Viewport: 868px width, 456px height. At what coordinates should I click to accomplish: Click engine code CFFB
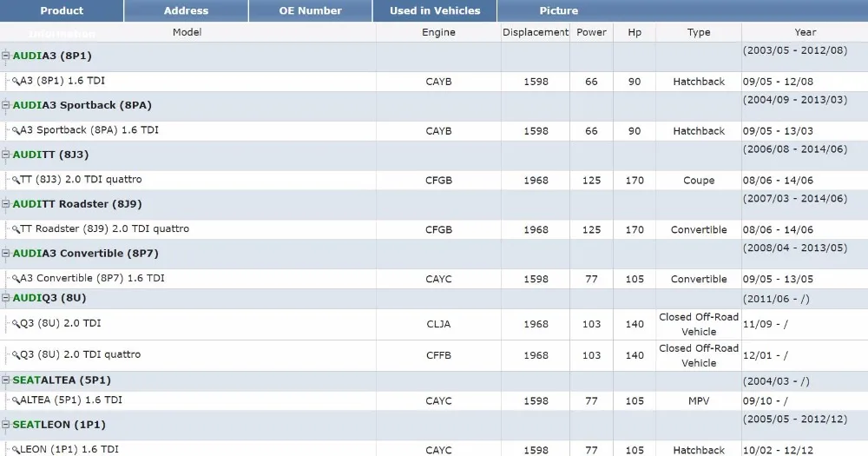(x=438, y=356)
